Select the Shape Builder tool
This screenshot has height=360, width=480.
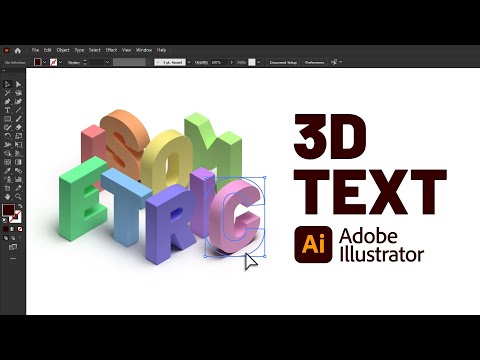(7, 153)
